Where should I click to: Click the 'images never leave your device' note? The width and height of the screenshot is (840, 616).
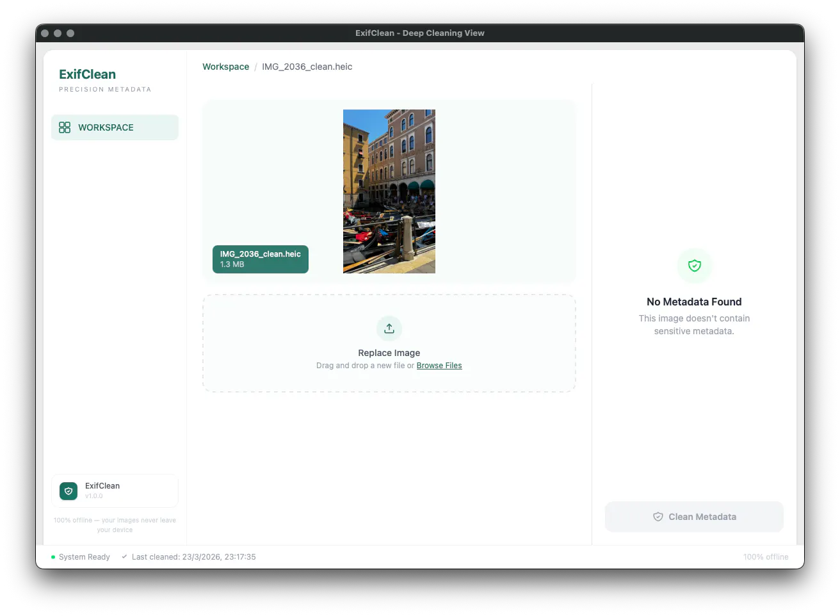115,525
